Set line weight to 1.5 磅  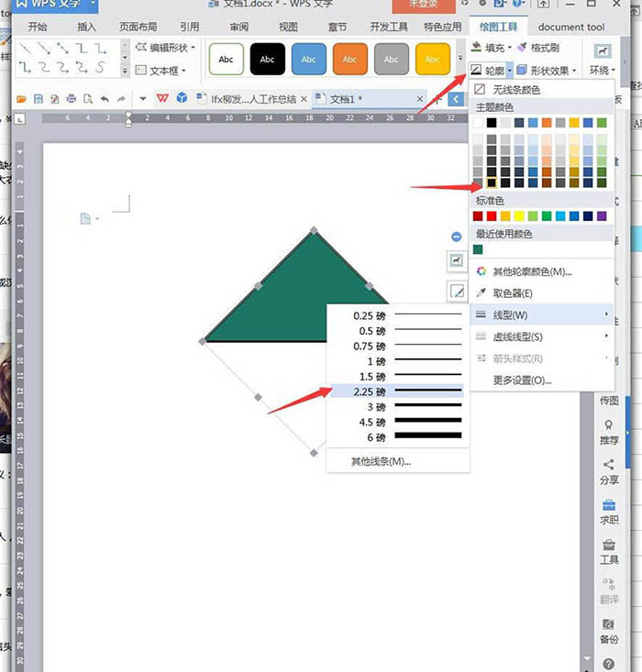[x=397, y=376]
